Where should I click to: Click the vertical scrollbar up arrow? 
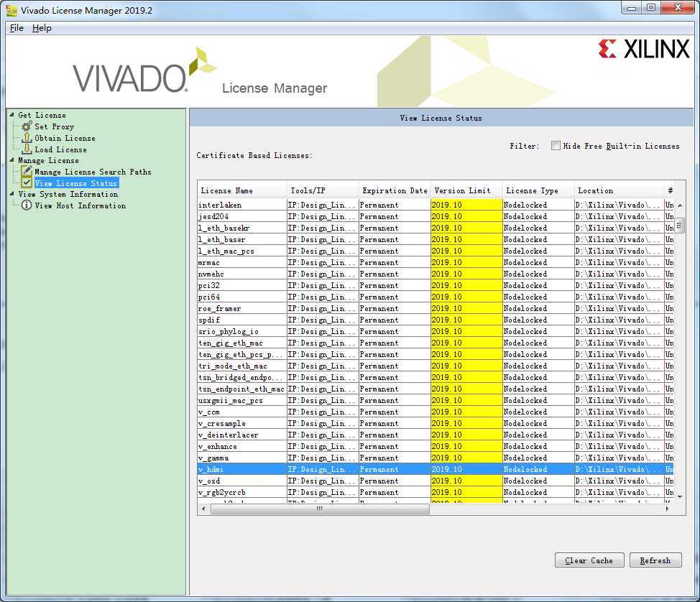(679, 205)
